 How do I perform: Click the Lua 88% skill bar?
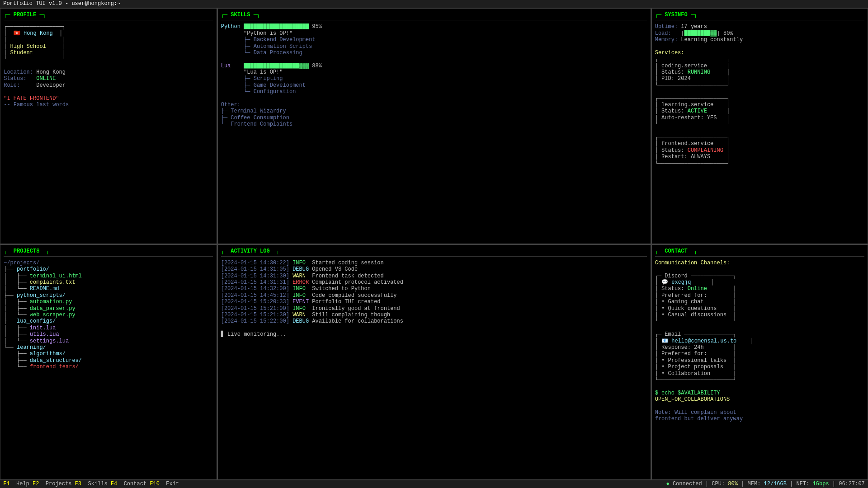tap(276, 66)
